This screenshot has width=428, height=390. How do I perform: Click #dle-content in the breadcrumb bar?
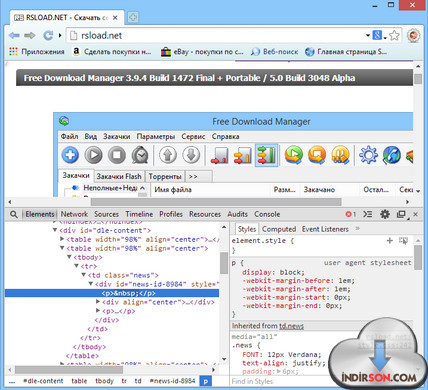click(43, 381)
